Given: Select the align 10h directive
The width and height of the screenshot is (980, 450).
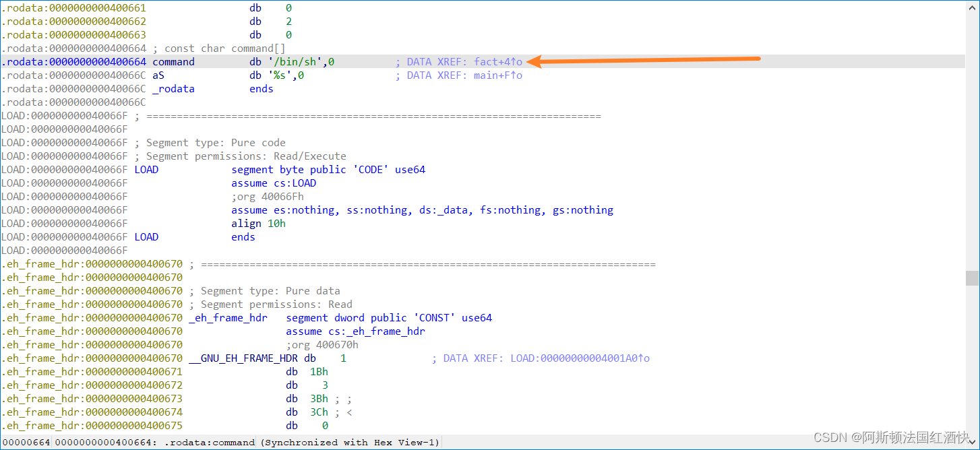Looking at the screenshot, I should (x=261, y=223).
